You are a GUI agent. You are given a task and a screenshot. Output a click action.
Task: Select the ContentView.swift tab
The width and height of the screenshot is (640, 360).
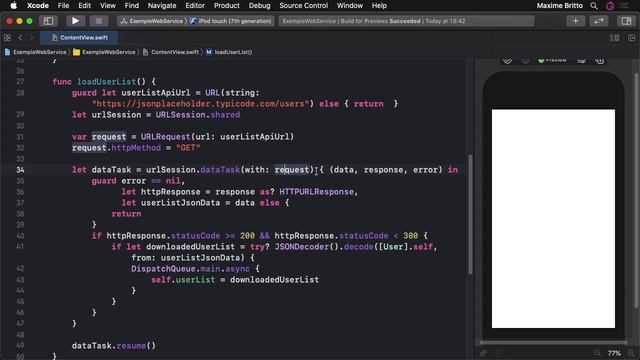click(x=80, y=38)
